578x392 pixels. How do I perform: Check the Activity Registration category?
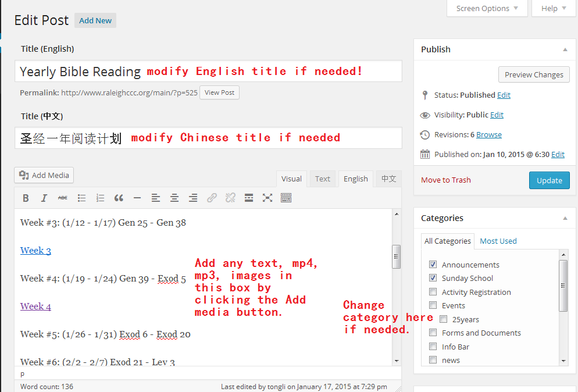pos(433,292)
